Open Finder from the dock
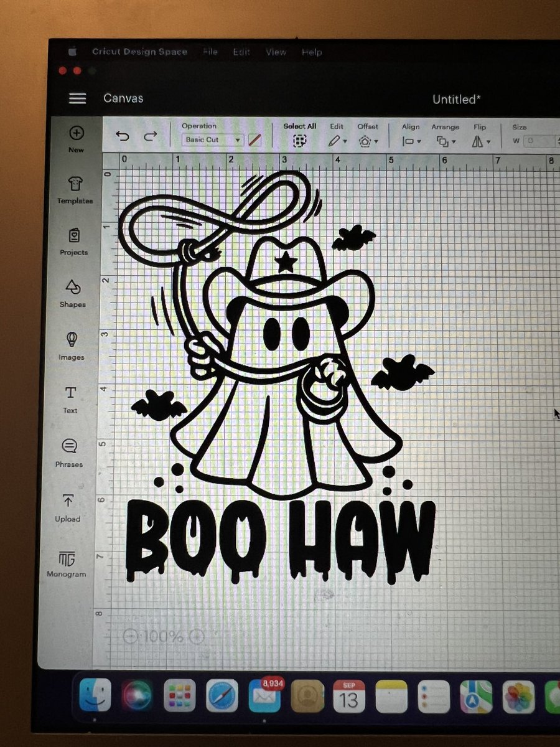This screenshot has width=560, height=747. click(95, 695)
